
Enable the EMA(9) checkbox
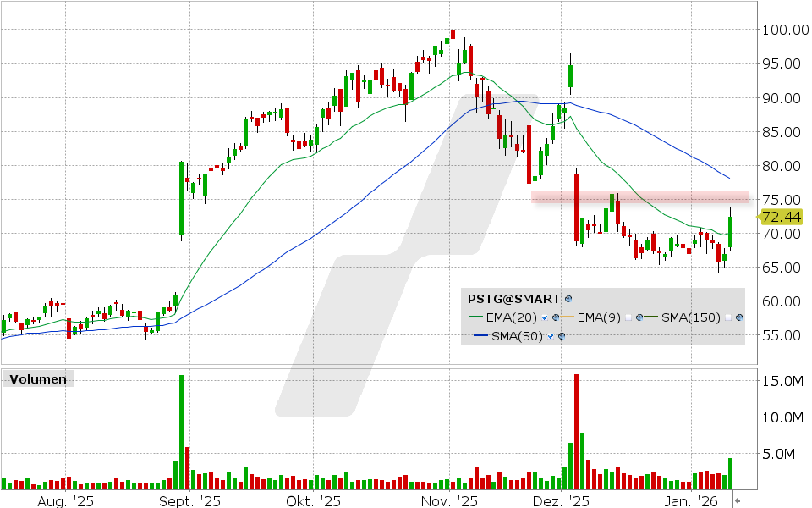[628, 317]
